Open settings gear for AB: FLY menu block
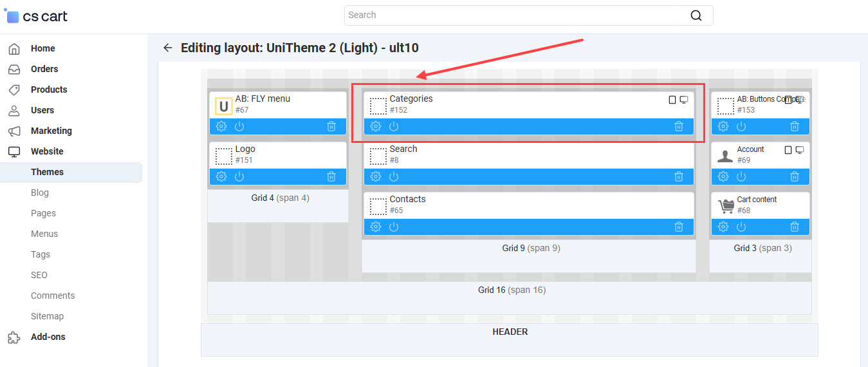This screenshot has width=868, height=367. [221, 126]
